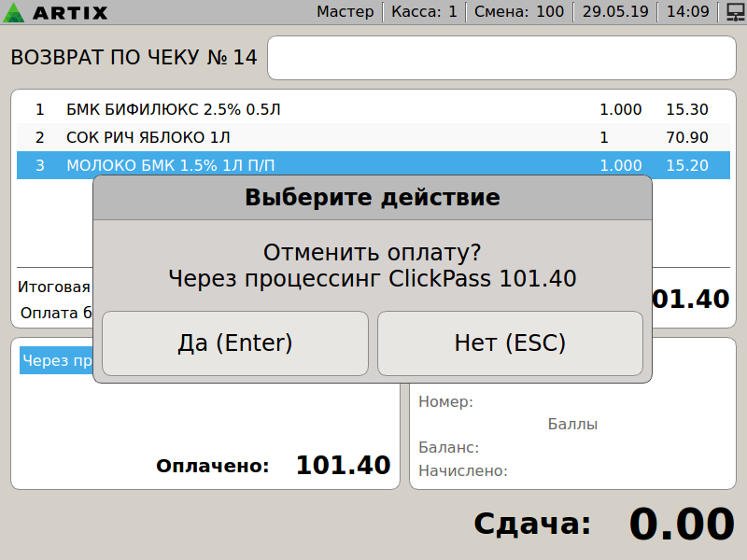Click the Оплачено 101.40 amount
The height and width of the screenshot is (560, 747).
[343, 466]
